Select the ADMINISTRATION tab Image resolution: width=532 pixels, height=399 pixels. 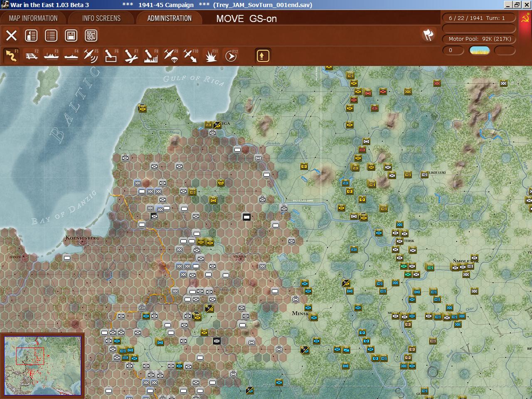170,18
